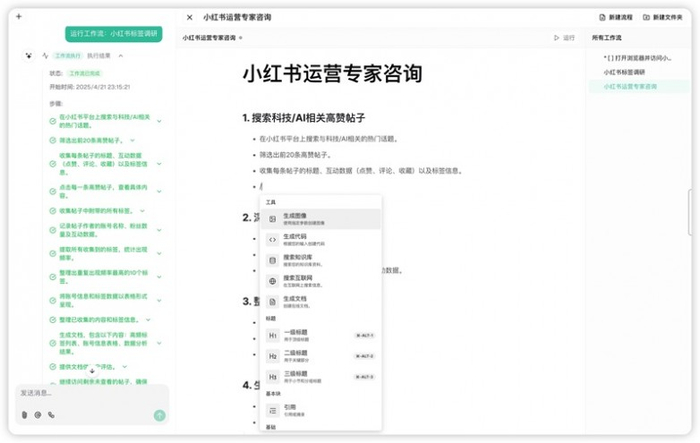Click the bullet 在小红书平台上搜索与科技/AI相关的热门话题 in the editor

(x=329, y=139)
